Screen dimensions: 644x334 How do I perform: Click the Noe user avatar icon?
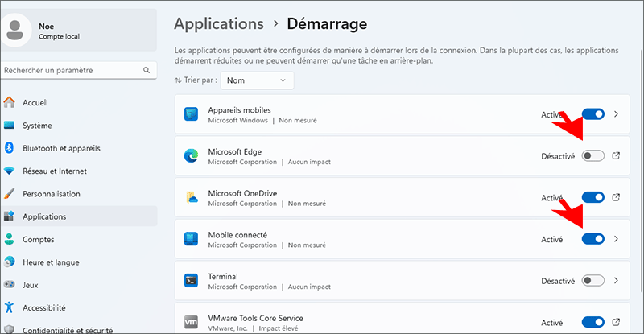(x=15, y=31)
